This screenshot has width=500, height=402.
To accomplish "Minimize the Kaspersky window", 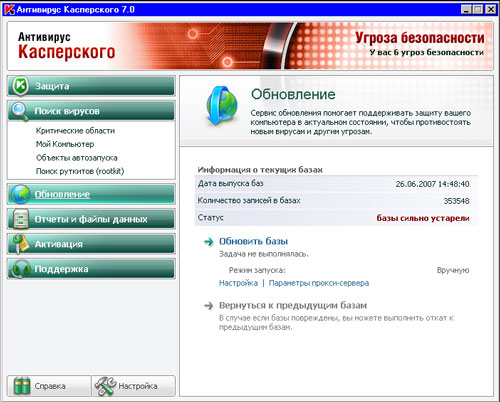I will tap(467, 10).
